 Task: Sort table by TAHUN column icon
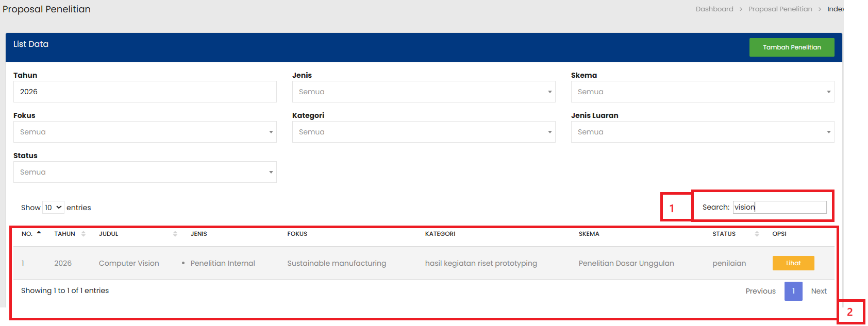[84, 234]
